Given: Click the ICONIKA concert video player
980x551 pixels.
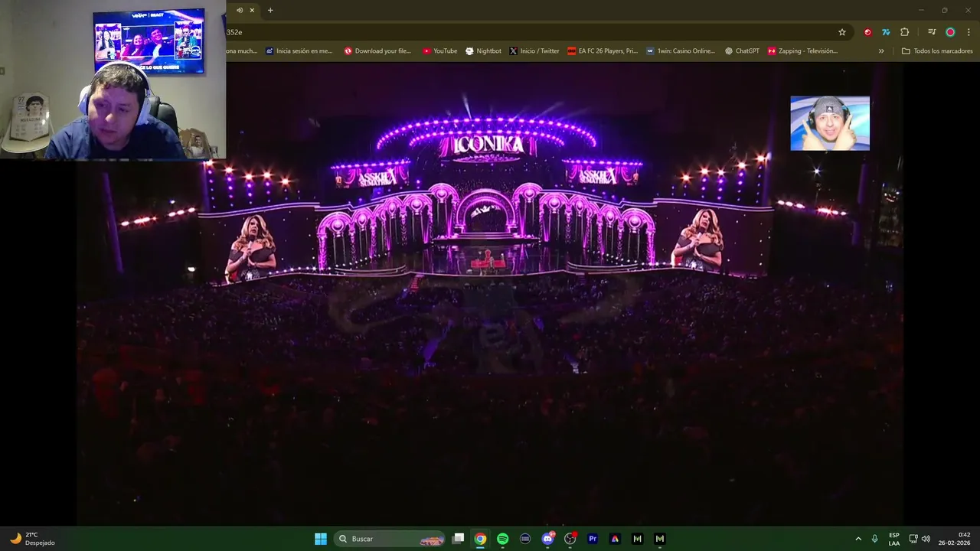Looking at the screenshot, I should point(490,293).
